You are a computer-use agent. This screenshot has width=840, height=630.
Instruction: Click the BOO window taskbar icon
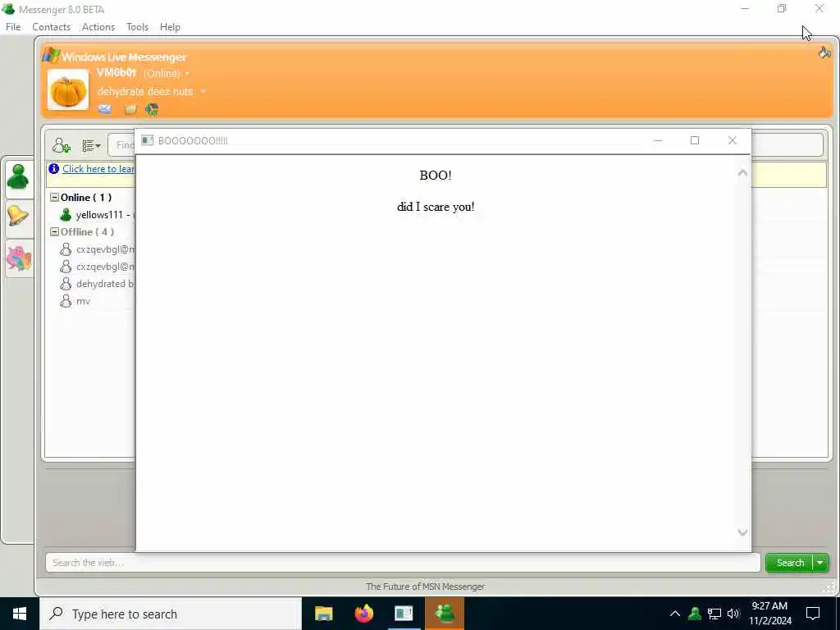click(x=404, y=614)
